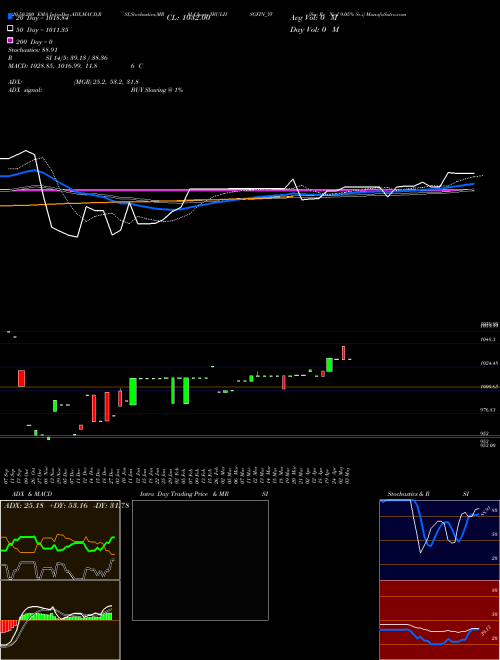Click the 'ADX & MACD' panel title

[x=32, y=494]
